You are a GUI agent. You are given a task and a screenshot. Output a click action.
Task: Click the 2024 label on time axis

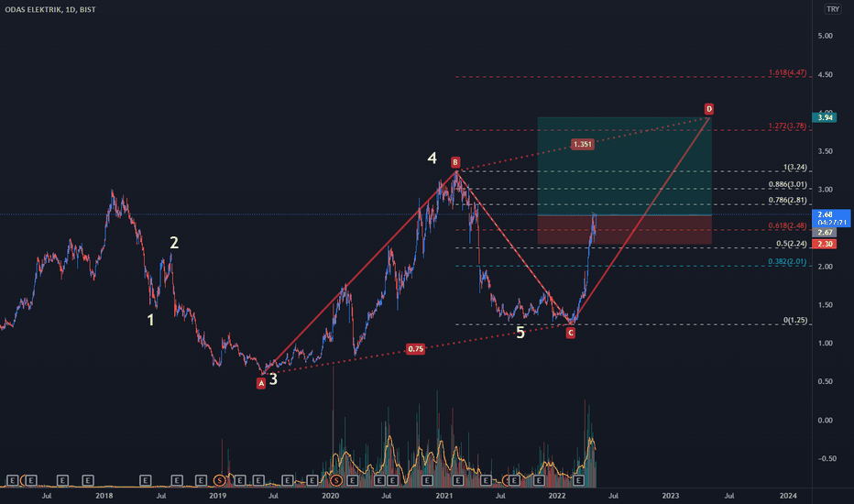787,496
